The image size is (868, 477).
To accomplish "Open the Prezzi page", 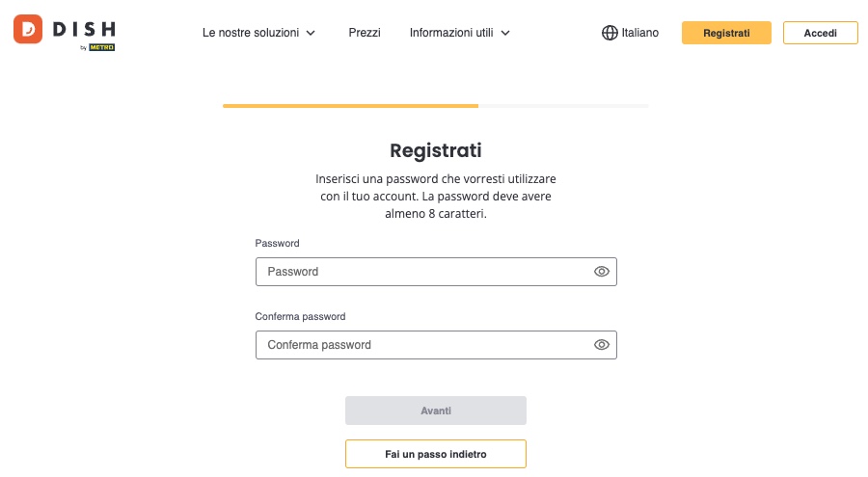I will pyautogui.click(x=365, y=33).
